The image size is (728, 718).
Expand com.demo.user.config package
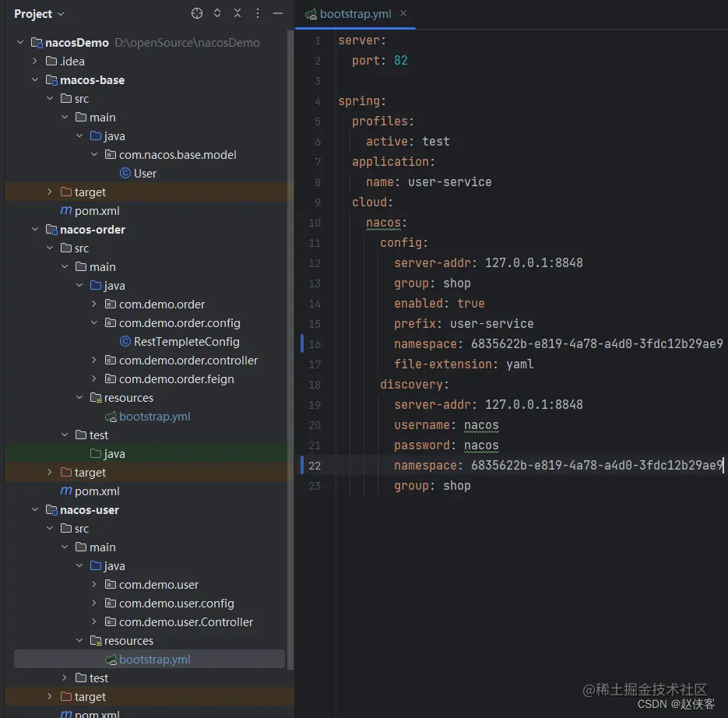93,603
